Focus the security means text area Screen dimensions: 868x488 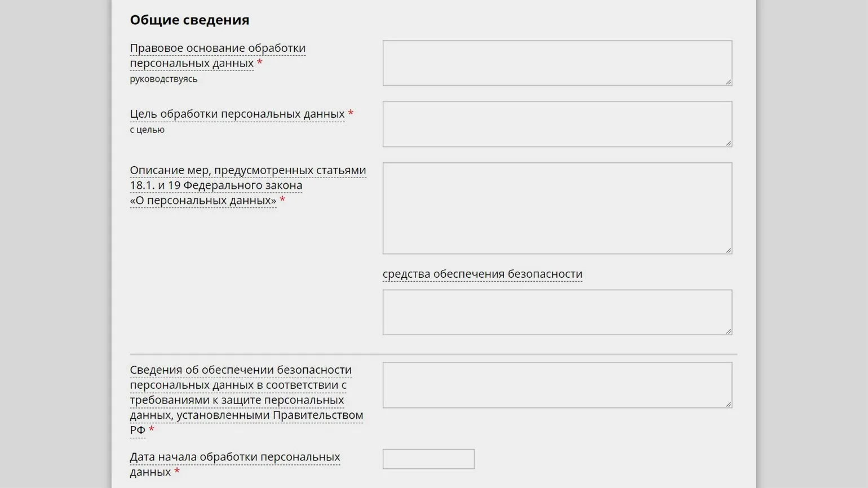pyautogui.click(x=557, y=312)
